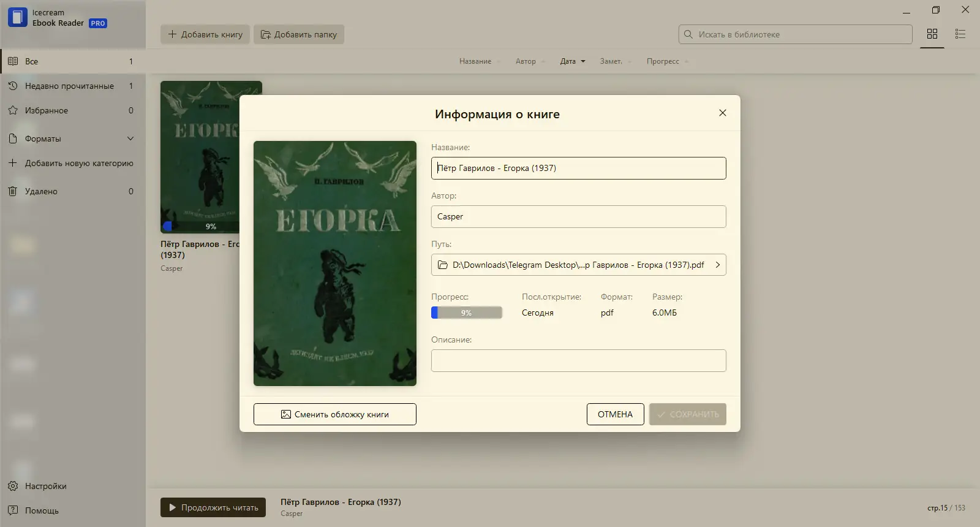Image resolution: width=980 pixels, height=527 pixels.
Task: Click the empty Описание field
Action: tap(579, 360)
